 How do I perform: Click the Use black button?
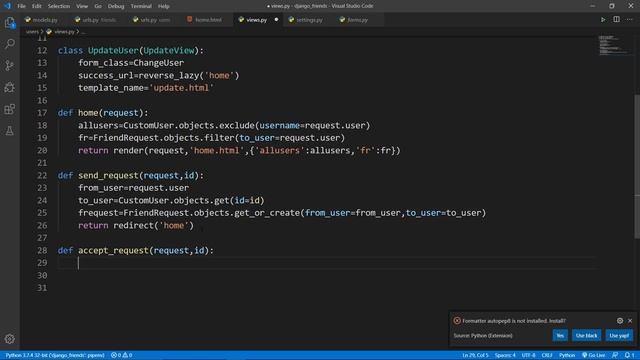586,336
